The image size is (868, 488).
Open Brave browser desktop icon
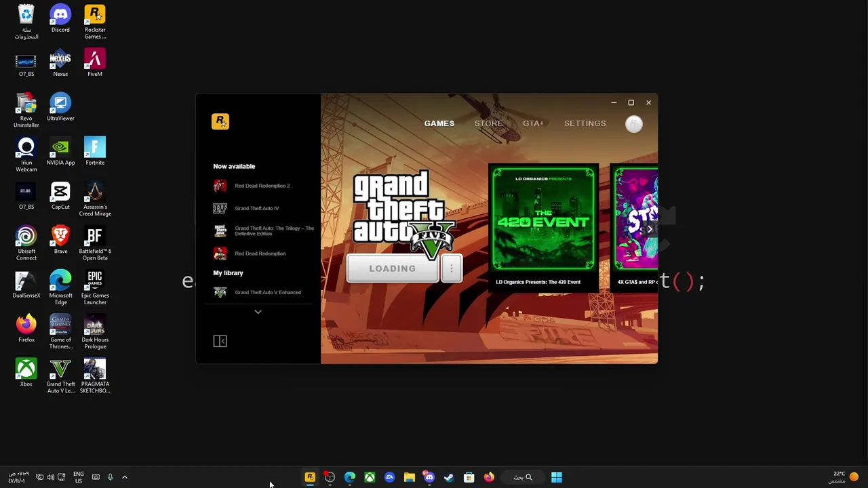coord(60,240)
